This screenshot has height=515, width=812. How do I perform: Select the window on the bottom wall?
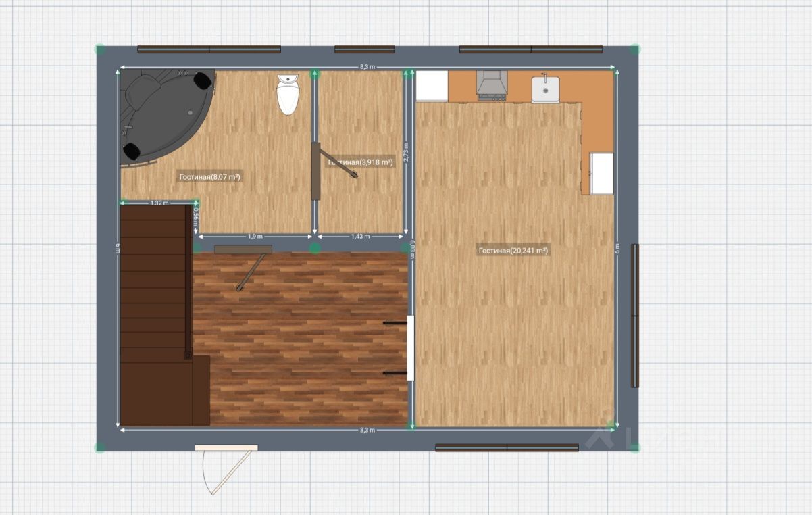507,447
